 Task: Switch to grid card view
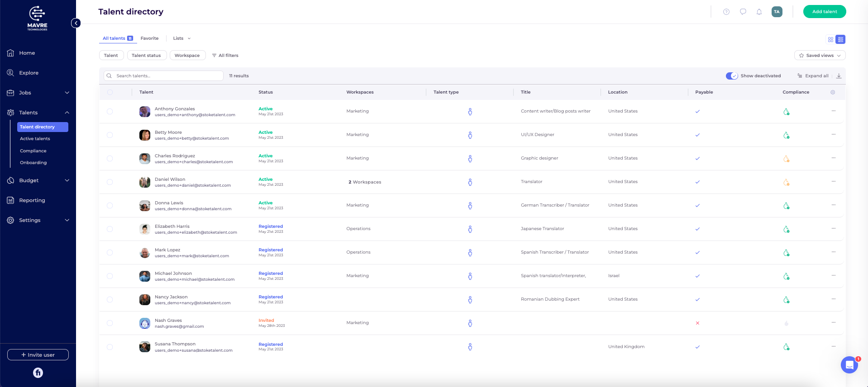coord(830,40)
